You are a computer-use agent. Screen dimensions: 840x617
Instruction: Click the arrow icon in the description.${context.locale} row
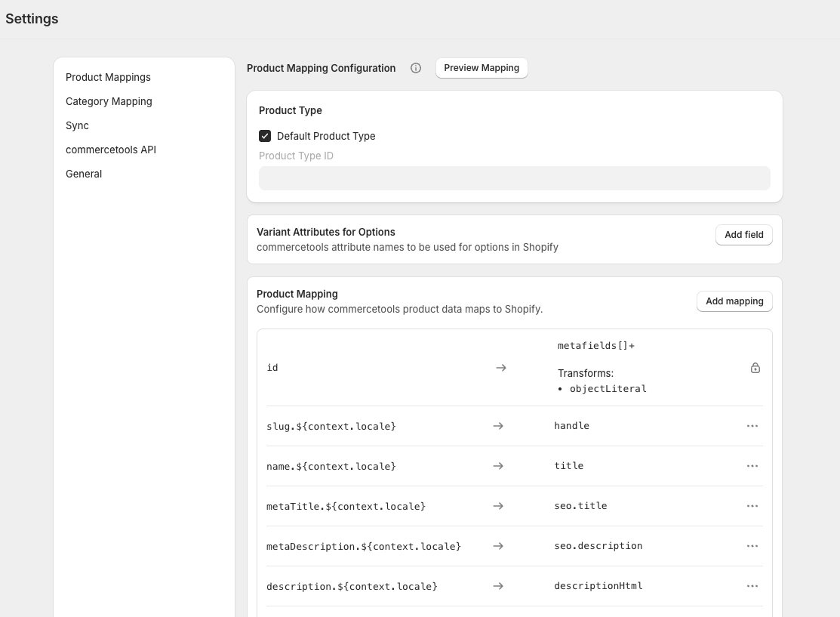pos(498,586)
